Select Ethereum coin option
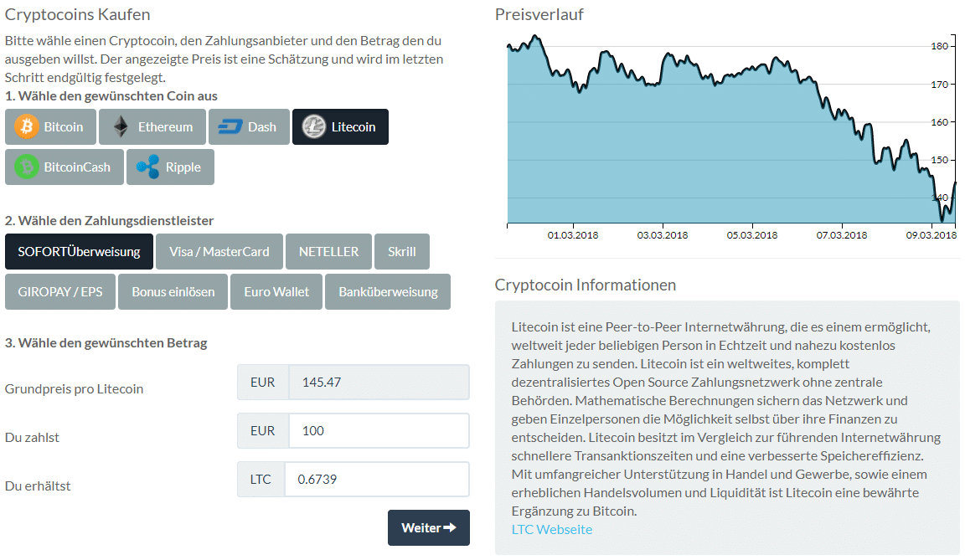The width and height of the screenshot is (965, 560). pyautogui.click(x=152, y=126)
